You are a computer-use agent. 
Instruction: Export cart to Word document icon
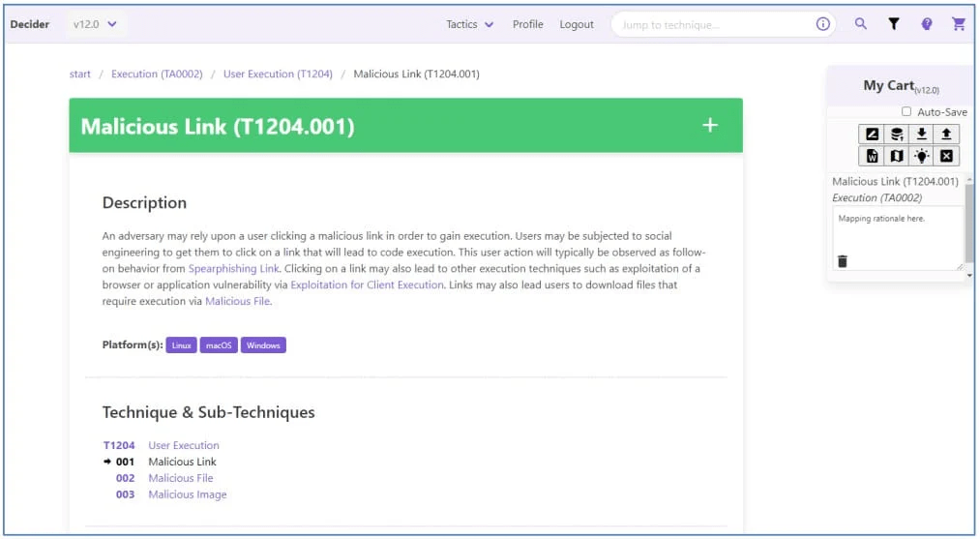[x=872, y=156]
